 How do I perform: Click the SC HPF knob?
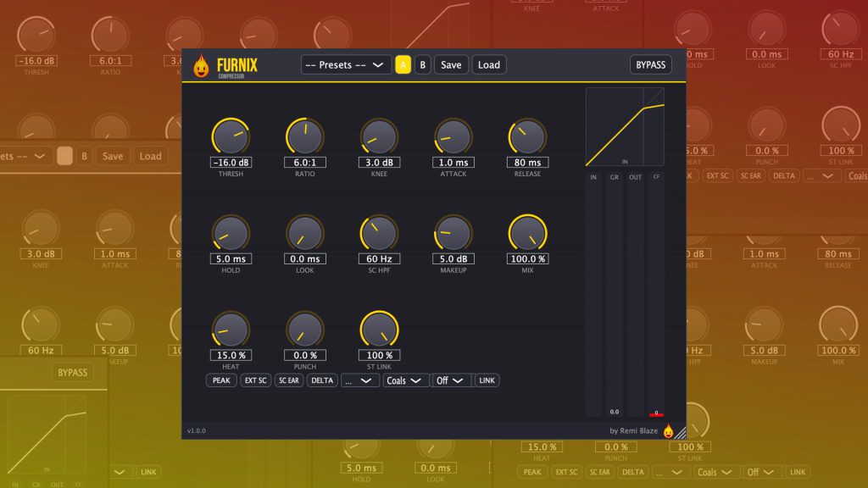379,233
